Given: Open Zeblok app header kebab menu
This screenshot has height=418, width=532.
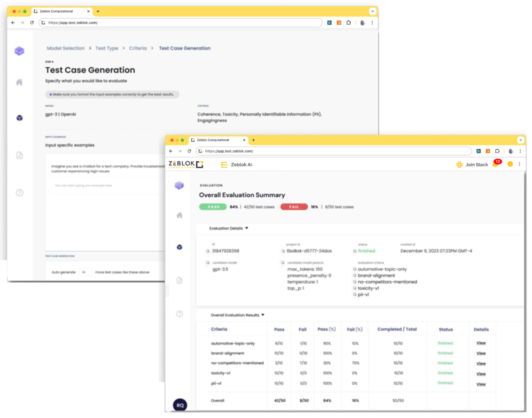Looking at the screenshot, I should pos(519,164).
